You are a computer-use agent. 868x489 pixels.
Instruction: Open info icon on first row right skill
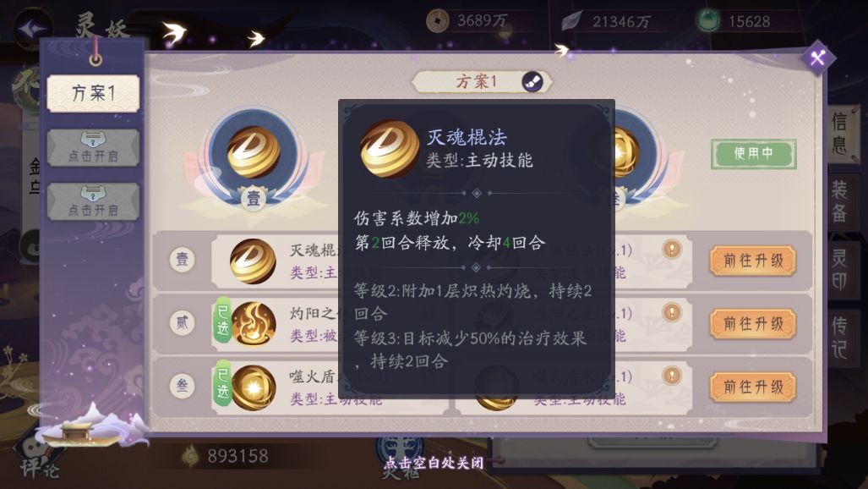(671, 250)
